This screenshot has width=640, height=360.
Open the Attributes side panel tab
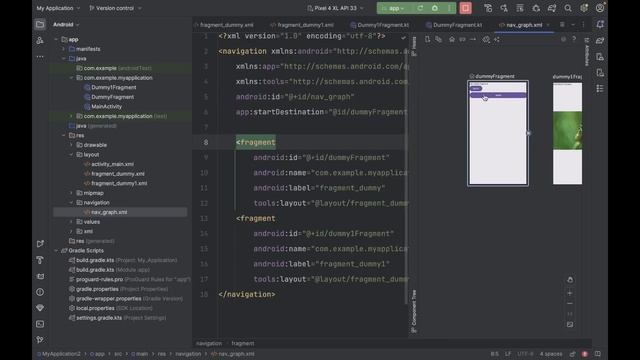[x=587, y=51]
